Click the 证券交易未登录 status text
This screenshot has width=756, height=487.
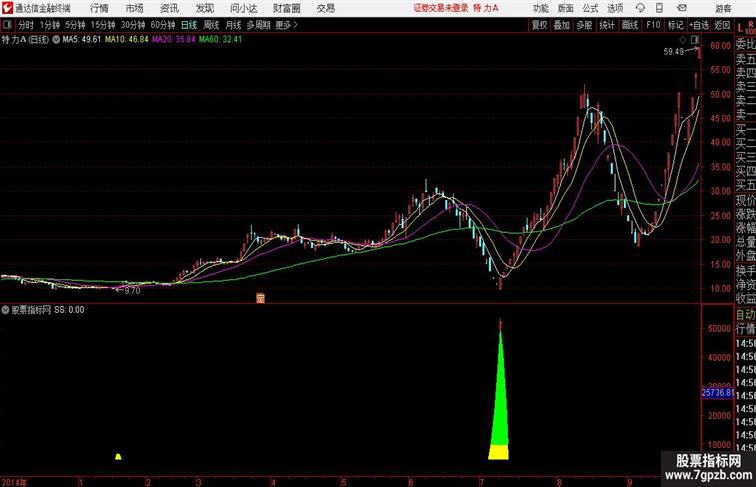coord(441,8)
